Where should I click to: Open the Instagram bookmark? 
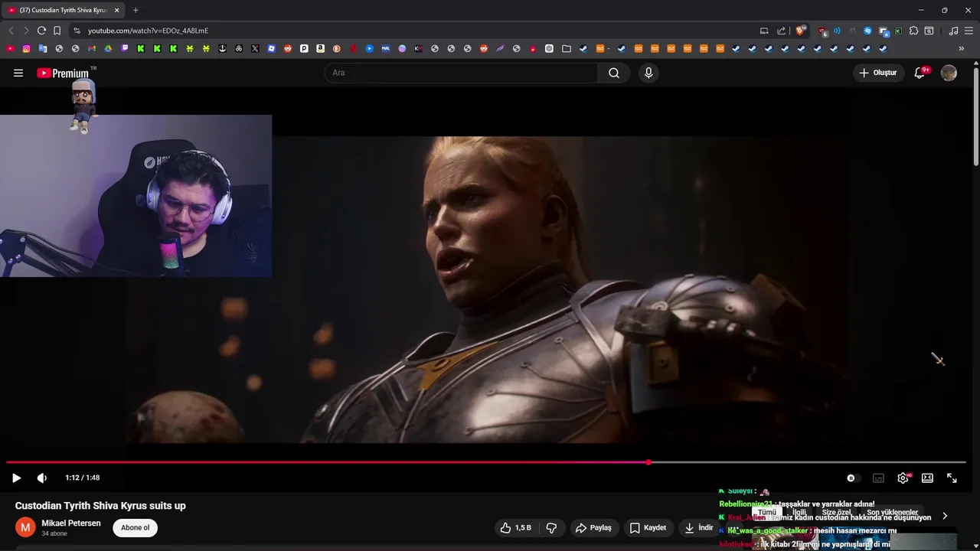click(x=26, y=48)
